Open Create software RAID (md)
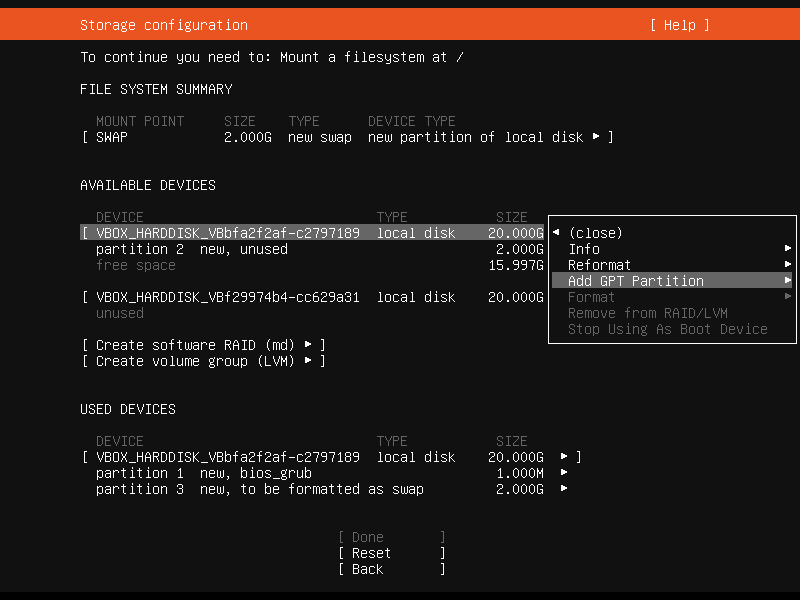800x600 pixels. pyautogui.click(x=204, y=345)
